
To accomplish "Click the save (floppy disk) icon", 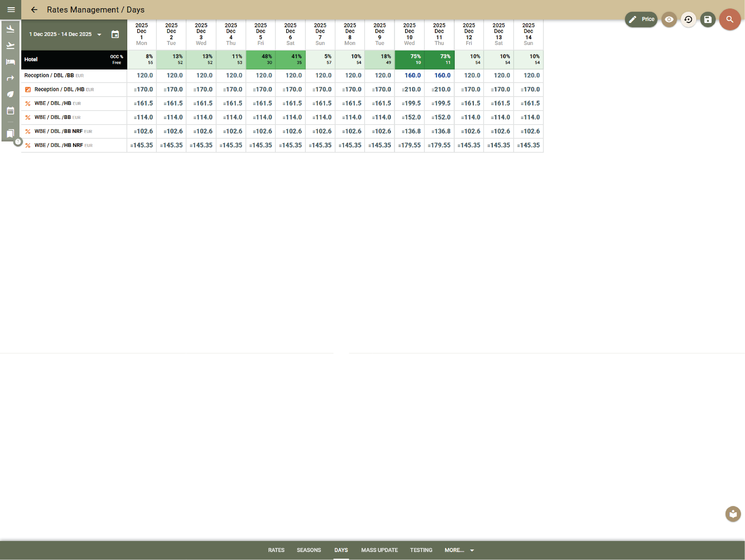I will coord(707,19).
